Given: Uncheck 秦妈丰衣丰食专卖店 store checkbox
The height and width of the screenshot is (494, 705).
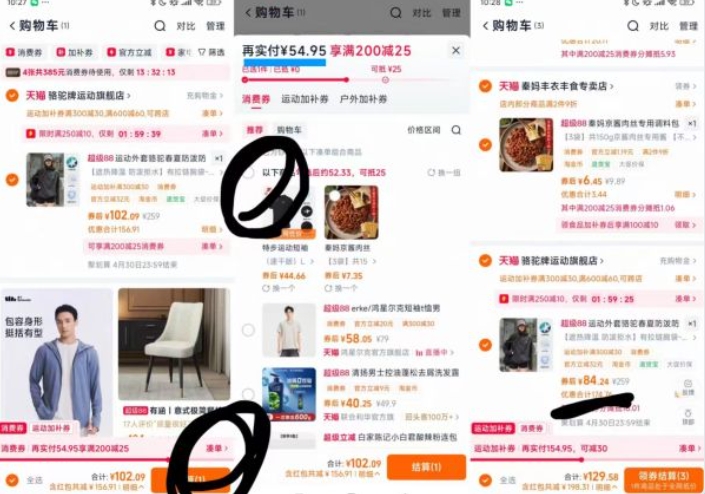Looking at the screenshot, I should point(485,86).
